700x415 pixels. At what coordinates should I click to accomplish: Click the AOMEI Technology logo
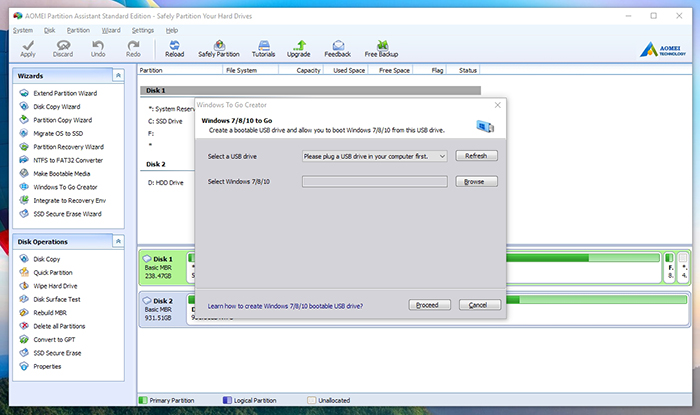(x=662, y=49)
